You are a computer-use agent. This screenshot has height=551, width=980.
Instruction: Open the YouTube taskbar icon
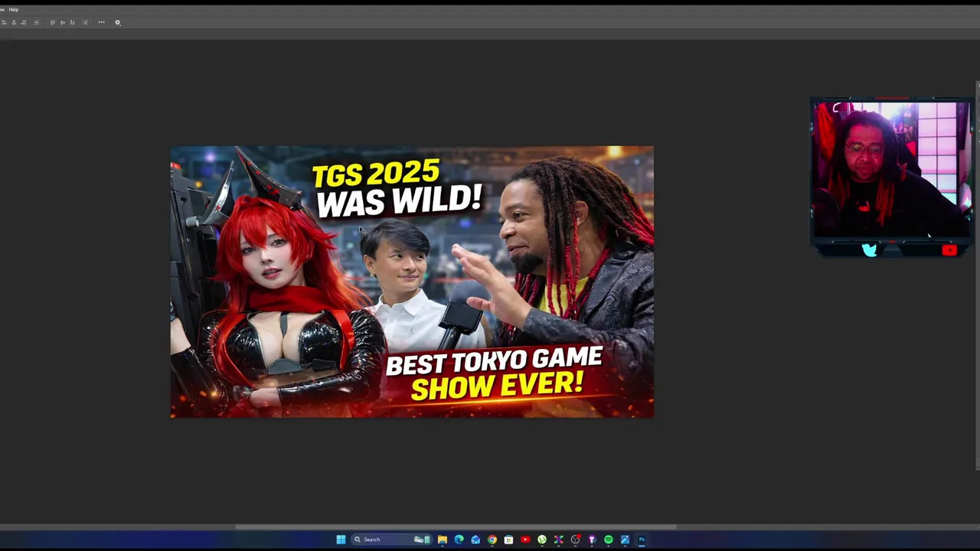525,540
